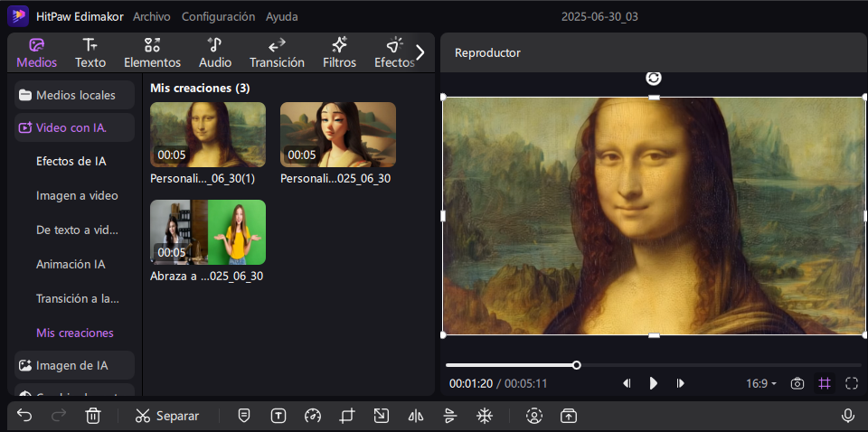Switch to the Audio tab
This screenshot has height=432, width=868.
[x=215, y=53]
